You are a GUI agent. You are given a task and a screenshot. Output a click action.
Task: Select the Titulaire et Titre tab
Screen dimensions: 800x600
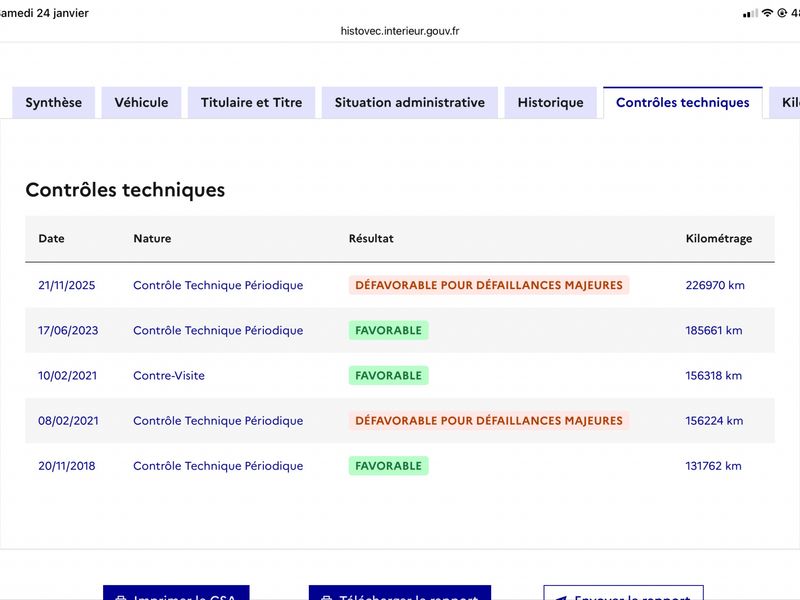pyautogui.click(x=251, y=103)
